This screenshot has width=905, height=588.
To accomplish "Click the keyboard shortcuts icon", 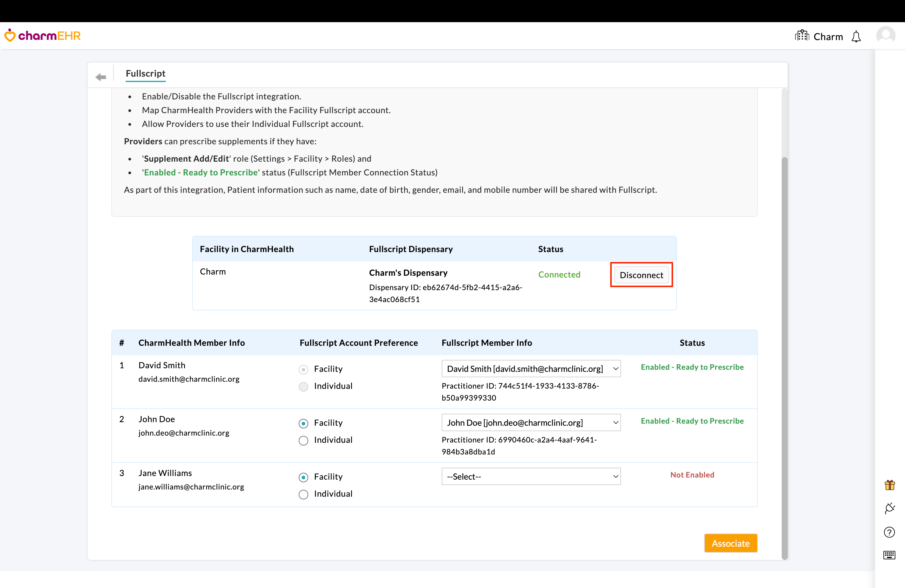I will click(x=889, y=555).
